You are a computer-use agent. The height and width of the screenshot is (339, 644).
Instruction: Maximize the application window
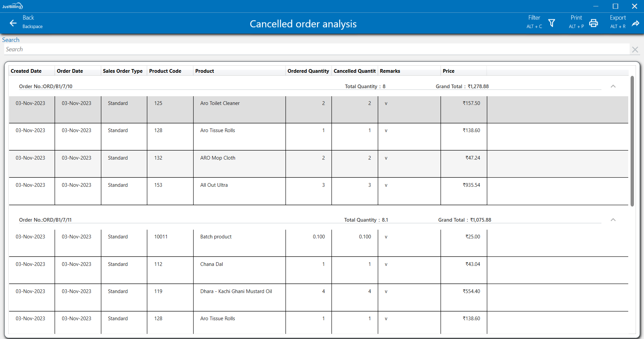(615, 6)
